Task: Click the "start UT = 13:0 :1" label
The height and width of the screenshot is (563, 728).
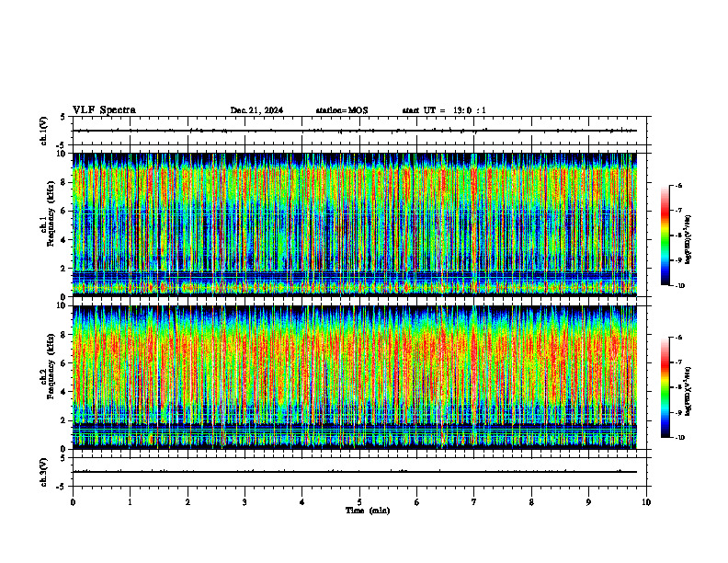Action: (444, 110)
